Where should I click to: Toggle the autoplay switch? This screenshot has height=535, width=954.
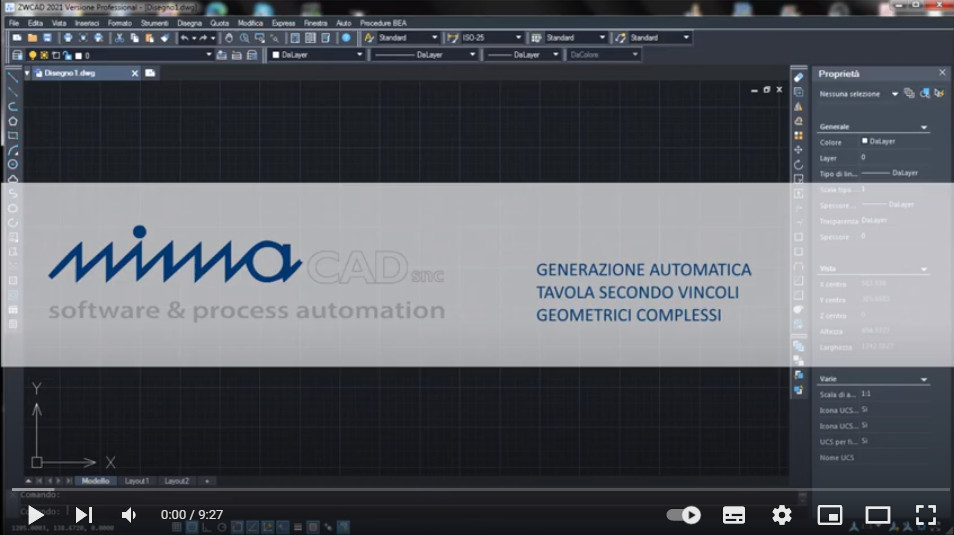684,515
